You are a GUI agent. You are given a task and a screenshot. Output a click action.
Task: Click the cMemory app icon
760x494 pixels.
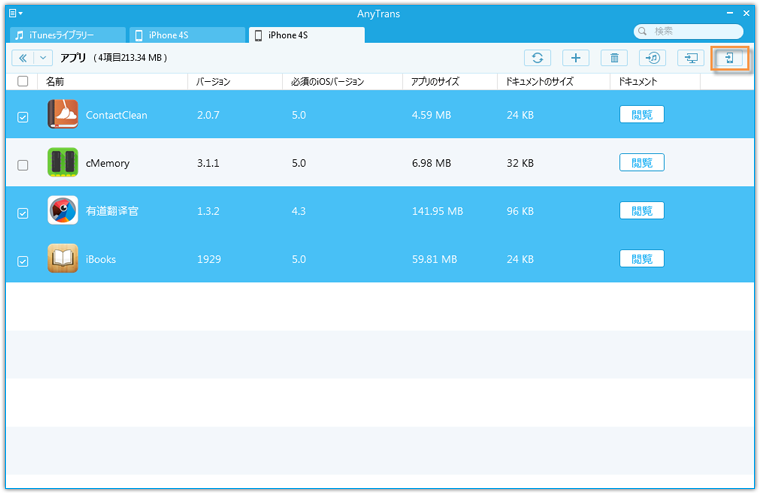coord(63,162)
